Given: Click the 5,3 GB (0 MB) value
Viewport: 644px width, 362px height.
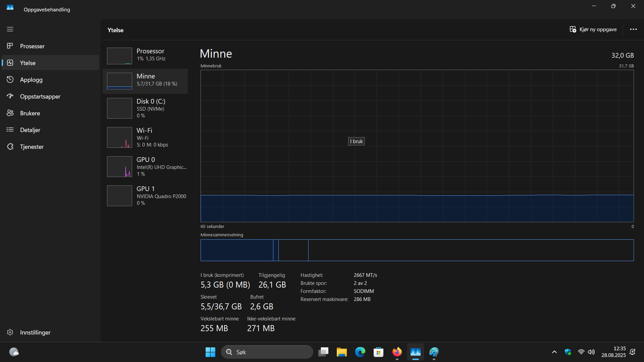Looking at the screenshot, I should (x=225, y=285).
